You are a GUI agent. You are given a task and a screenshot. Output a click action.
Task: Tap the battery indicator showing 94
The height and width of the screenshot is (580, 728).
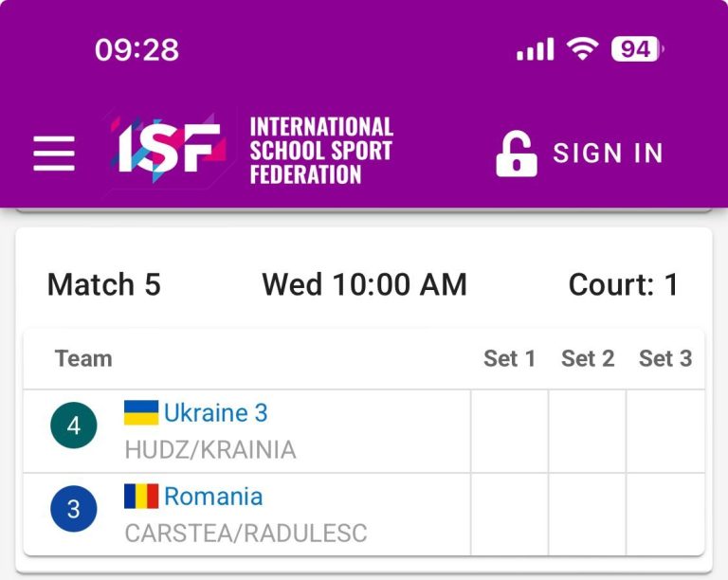637,48
